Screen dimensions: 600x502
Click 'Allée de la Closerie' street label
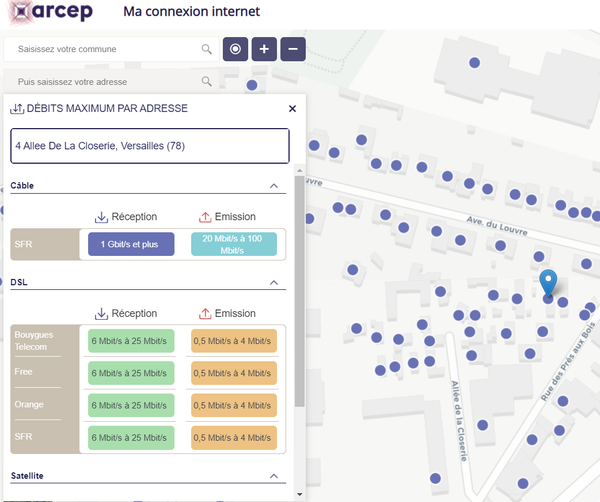click(459, 421)
